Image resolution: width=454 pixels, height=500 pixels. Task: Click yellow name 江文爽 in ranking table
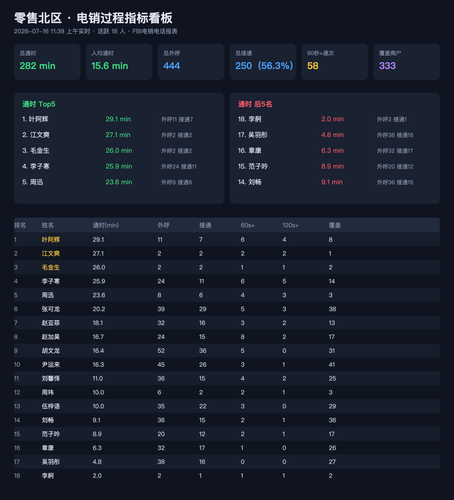tap(51, 254)
